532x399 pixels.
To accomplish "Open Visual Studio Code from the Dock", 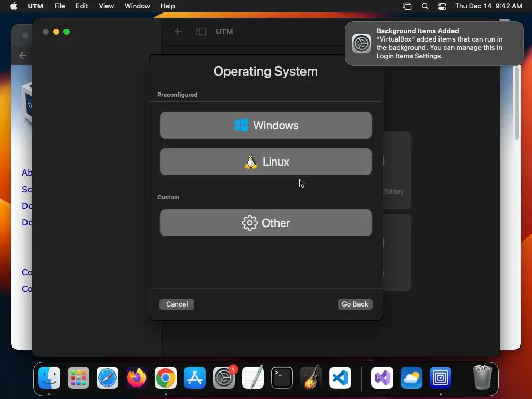I will (340, 378).
